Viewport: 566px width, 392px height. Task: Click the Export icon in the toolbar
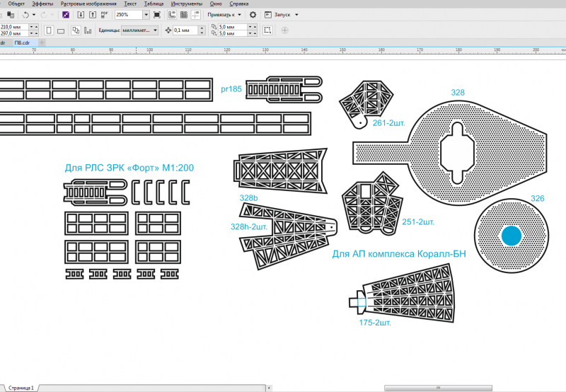click(93, 14)
